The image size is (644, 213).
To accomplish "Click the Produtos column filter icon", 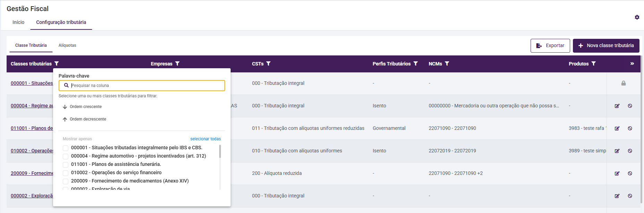I will (594, 64).
